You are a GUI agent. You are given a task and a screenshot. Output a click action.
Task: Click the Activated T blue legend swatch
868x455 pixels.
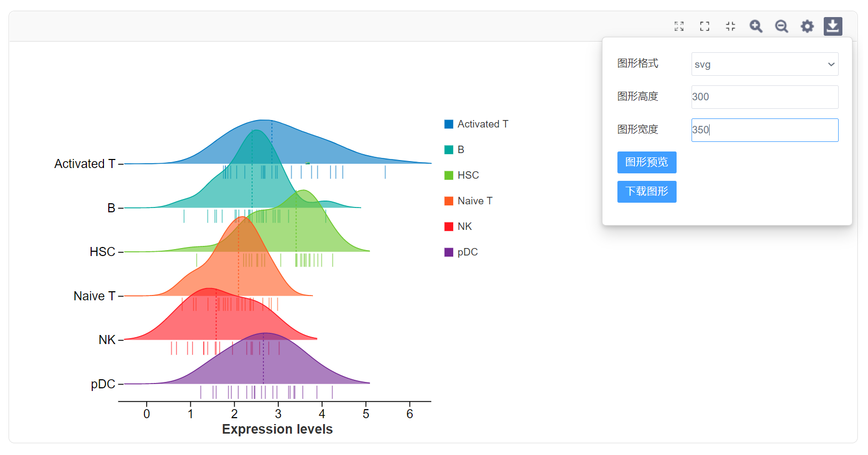click(x=449, y=124)
